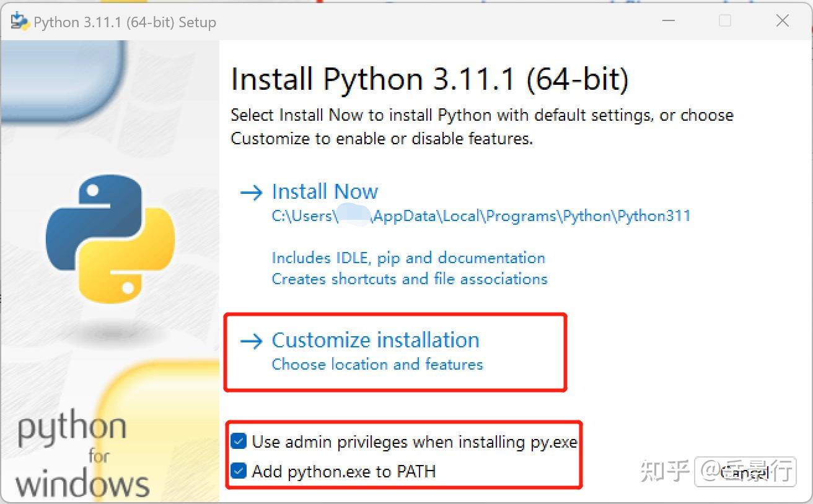
Task: Click 'Includes IDLE, pip and documentation' text
Action: 408,258
